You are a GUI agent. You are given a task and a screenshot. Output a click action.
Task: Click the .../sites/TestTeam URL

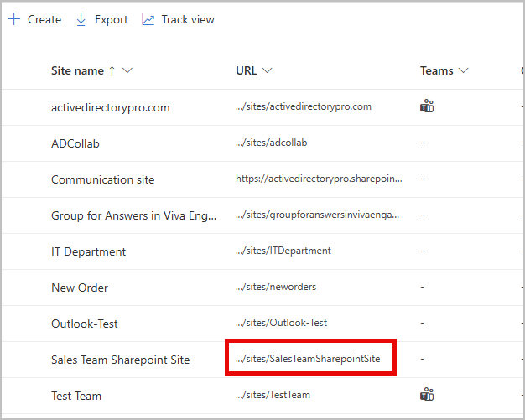pos(273,395)
